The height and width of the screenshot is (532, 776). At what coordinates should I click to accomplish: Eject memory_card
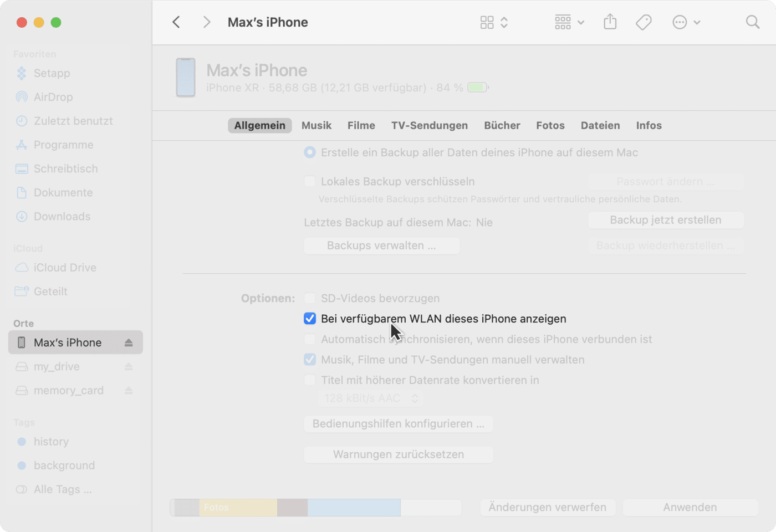tap(129, 390)
